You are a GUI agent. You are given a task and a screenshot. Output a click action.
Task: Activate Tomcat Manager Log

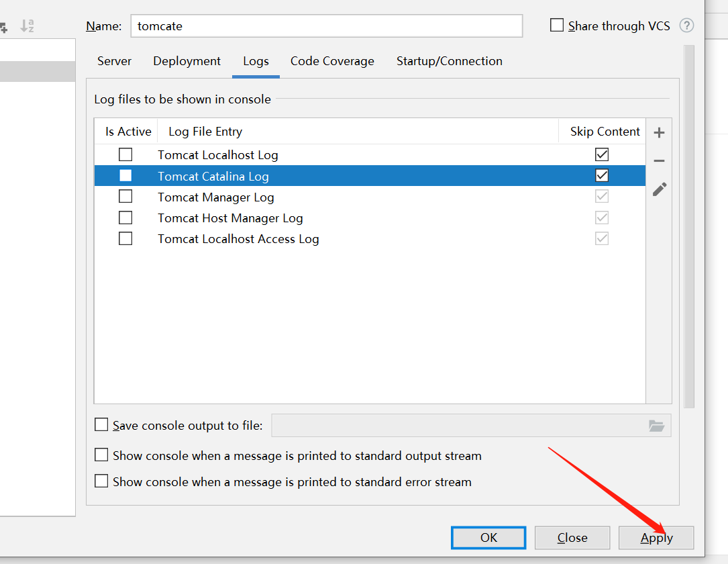point(125,197)
